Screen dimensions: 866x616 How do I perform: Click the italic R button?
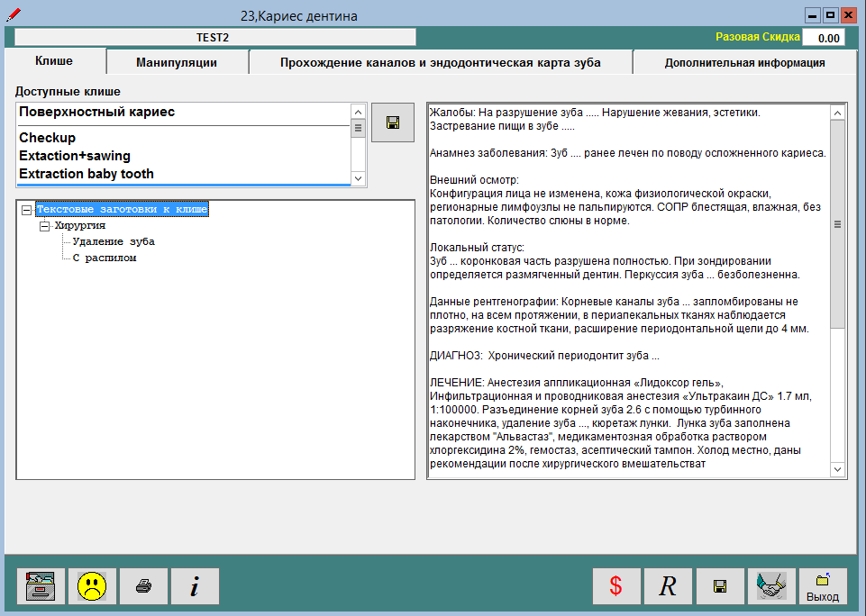pyautogui.click(x=668, y=586)
